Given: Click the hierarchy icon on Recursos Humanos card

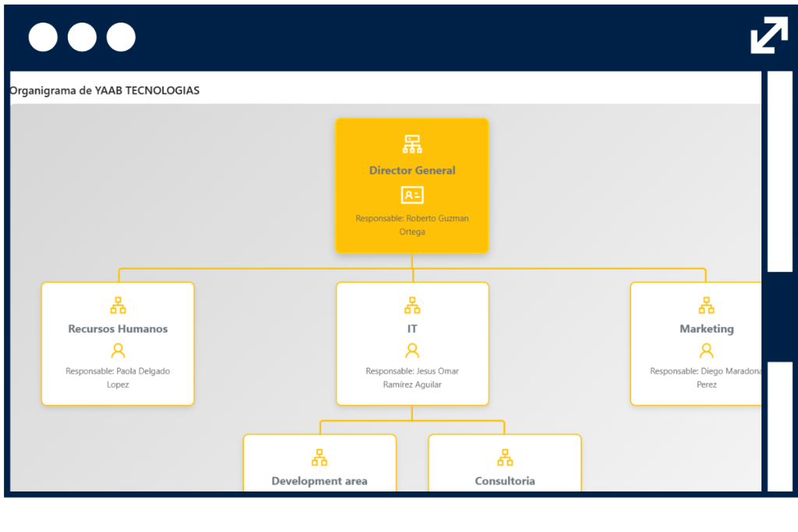Looking at the screenshot, I should point(118,305).
